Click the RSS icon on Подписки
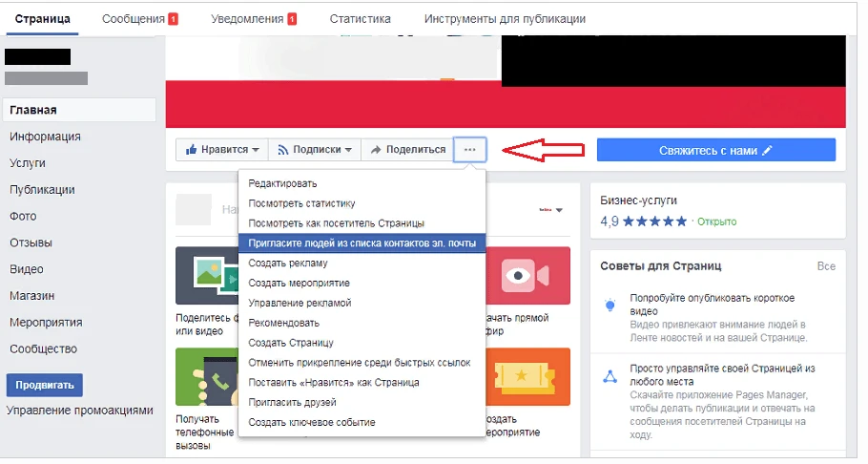 pyautogui.click(x=283, y=150)
